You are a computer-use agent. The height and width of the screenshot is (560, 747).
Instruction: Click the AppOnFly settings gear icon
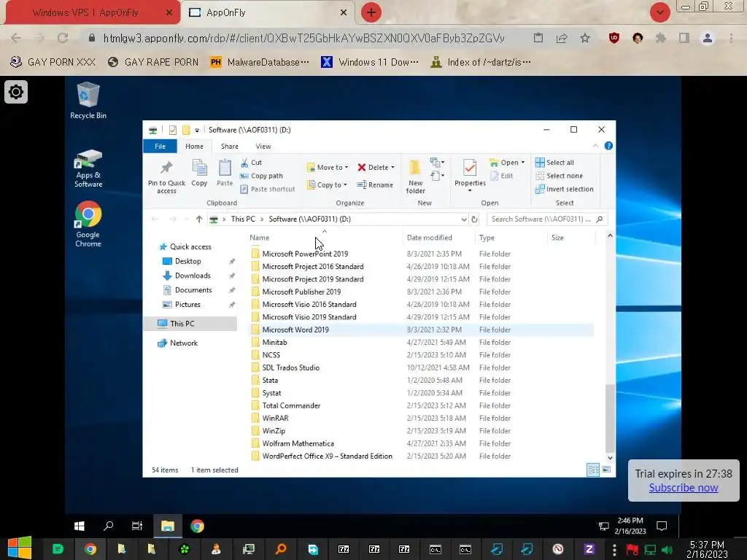tap(16, 92)
